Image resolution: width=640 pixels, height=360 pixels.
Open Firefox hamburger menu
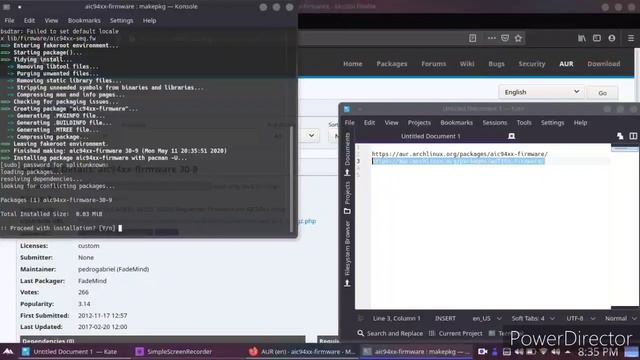pos(631,38)
